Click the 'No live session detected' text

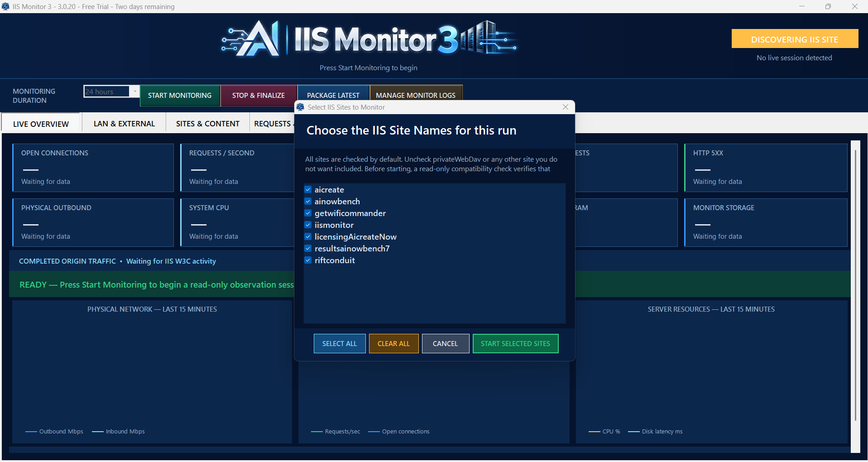tap(794, 58)
